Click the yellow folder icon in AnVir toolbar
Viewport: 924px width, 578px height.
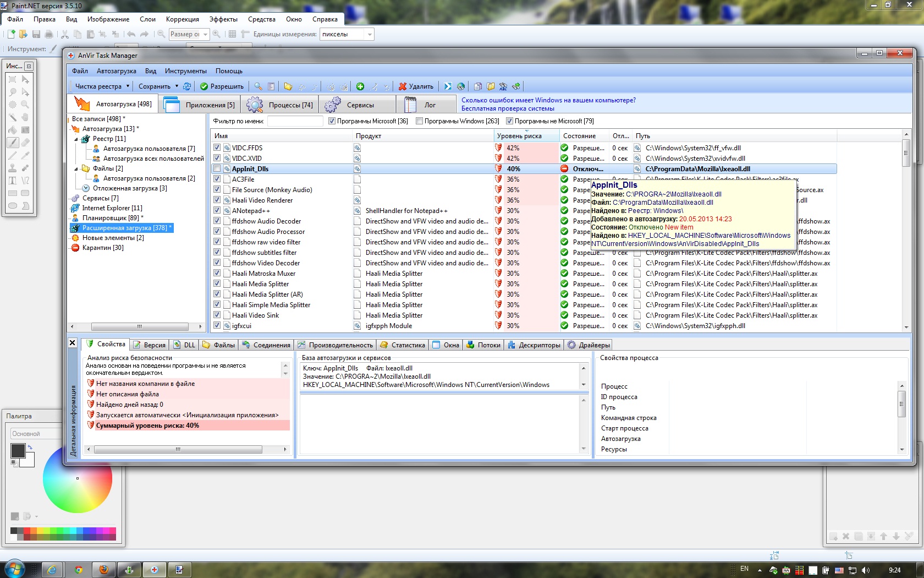click(288, 86)
